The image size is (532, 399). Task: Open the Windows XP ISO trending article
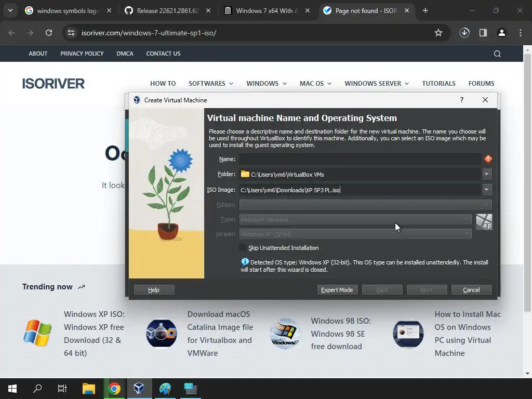(x=94, y=334)
